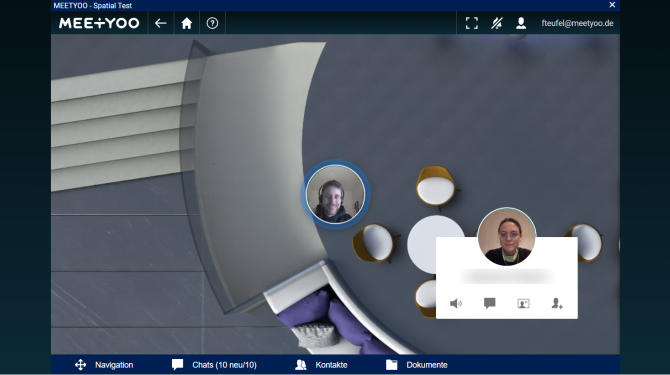Open the business card icon in popup
The image size is (670, 375).
coord(523,304)
